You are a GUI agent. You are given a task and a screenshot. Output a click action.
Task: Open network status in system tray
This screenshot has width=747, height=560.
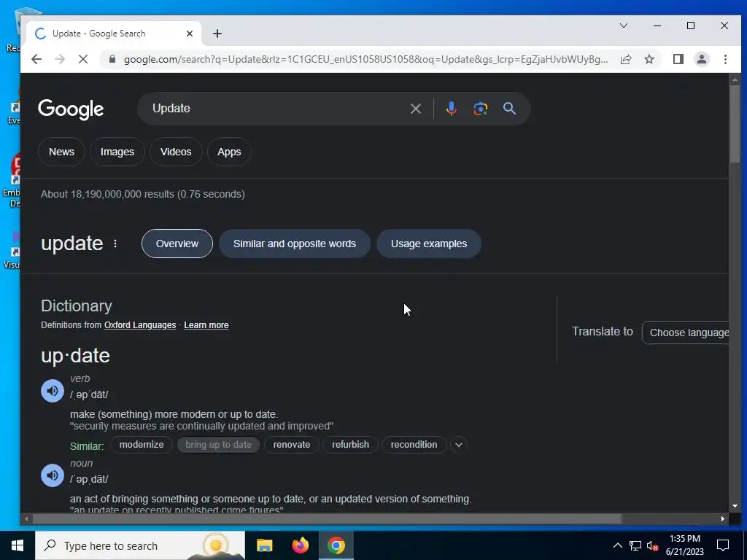[x=635, y=545]
